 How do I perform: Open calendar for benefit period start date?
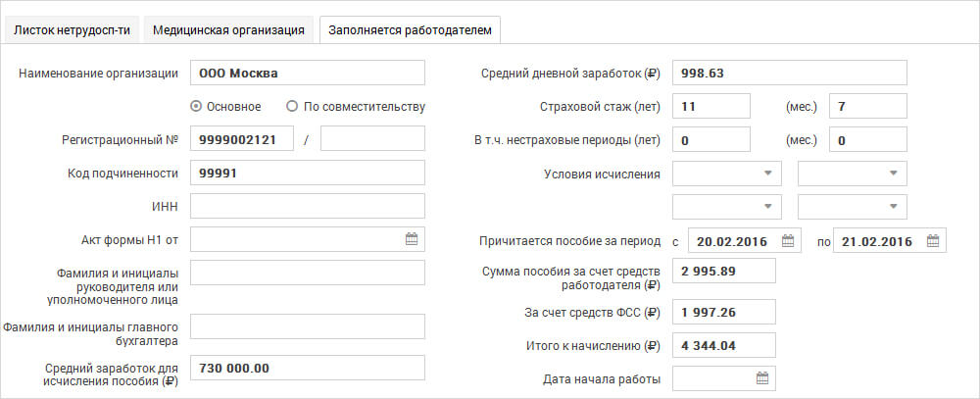(x=788, y=240)
